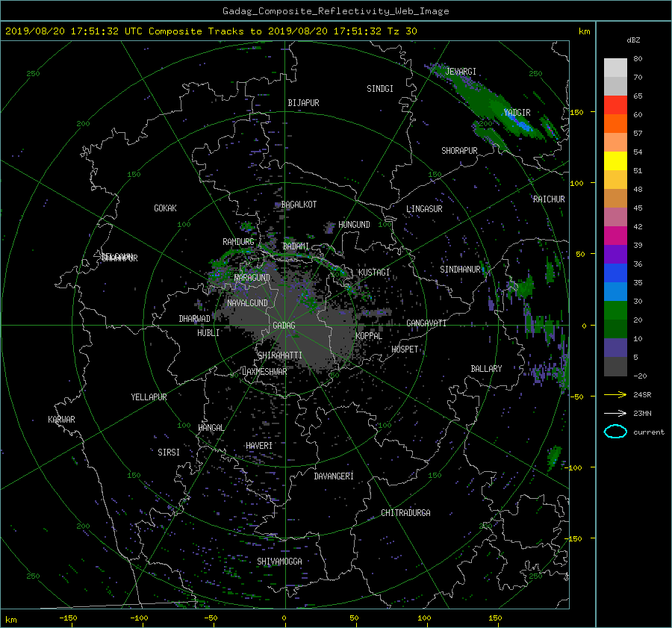Click the KUSTAGI city label
Viewport: 672px width, 628px height.
coord(374,273)
